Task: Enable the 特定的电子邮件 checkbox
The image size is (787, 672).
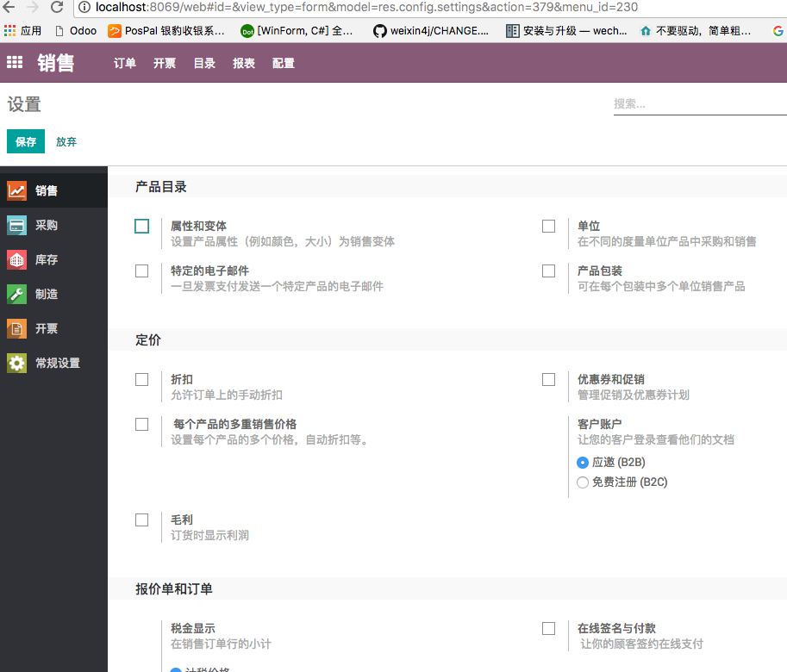Action: point(142,271)
